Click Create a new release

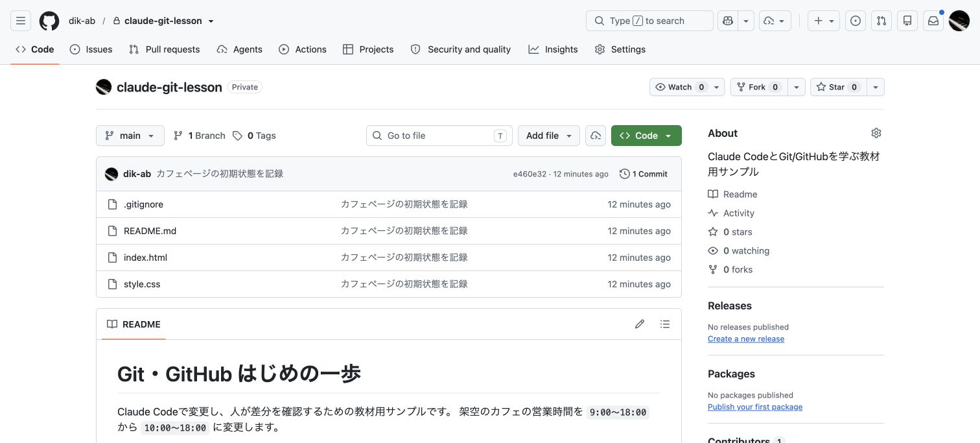(746, 339)
